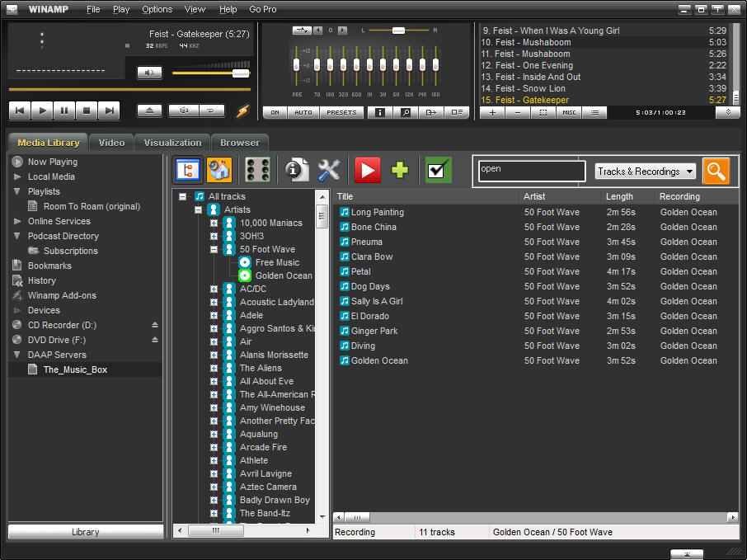Toggle repeat mode button
This screenshot has height=560, width=747.
click(210, 111)
